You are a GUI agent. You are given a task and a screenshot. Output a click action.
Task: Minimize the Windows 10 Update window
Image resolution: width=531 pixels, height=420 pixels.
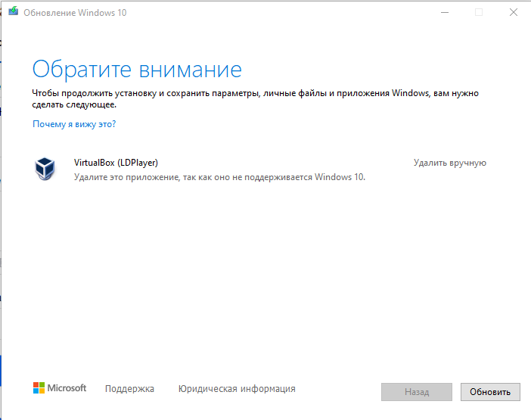tap(445, 13)
